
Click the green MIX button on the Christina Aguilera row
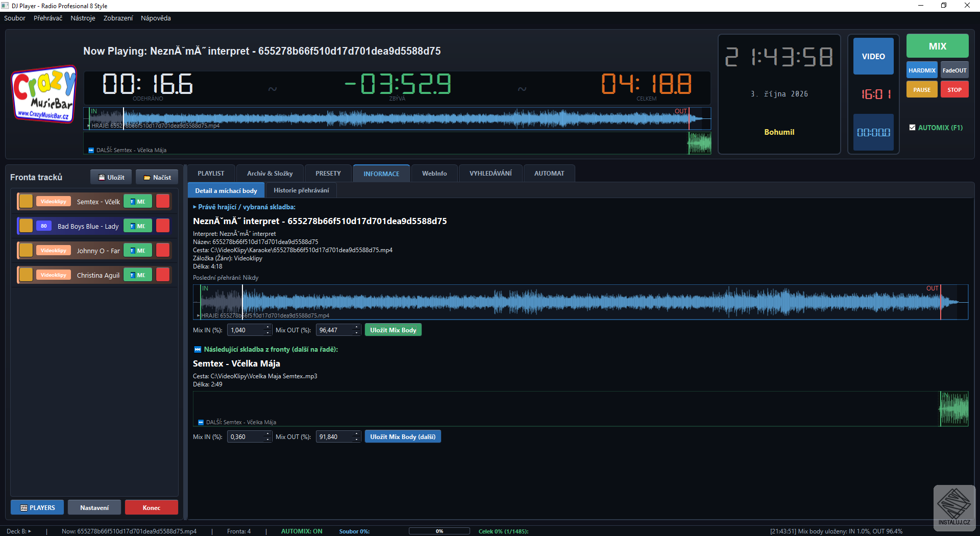pyautogui.click(x=138, y=275)
